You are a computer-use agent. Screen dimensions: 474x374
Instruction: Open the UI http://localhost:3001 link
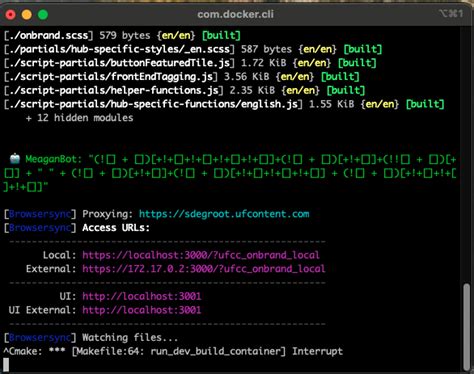(142, 296)
